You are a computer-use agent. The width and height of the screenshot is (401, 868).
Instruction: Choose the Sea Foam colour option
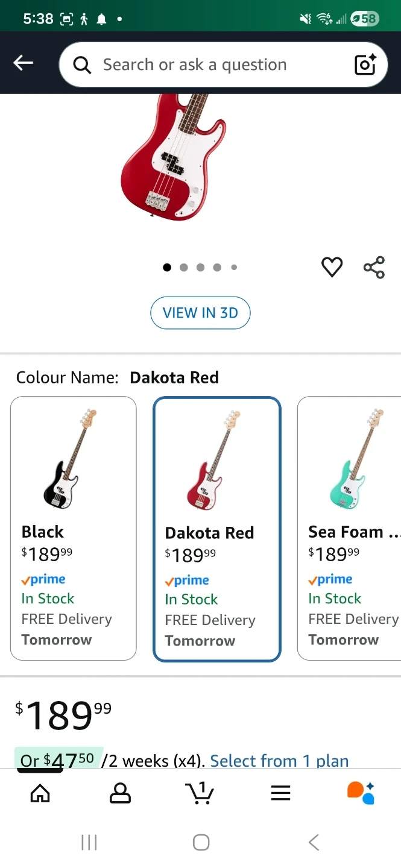click(x=350, y=528)
